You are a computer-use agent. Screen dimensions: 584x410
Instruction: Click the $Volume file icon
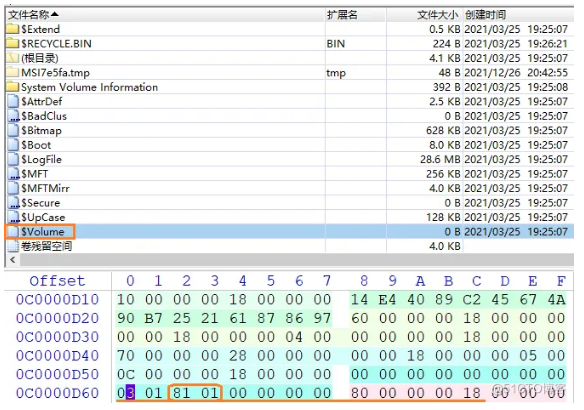pos(13,232)
